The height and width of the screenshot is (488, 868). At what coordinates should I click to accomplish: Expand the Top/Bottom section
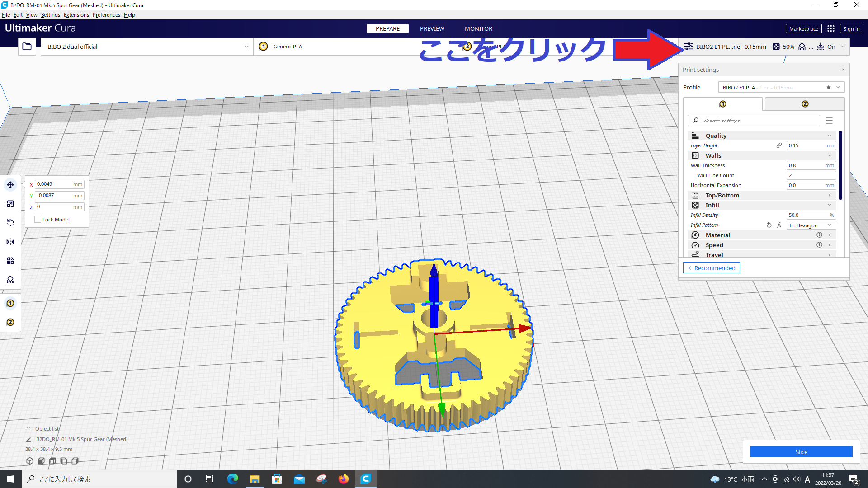[x=762, y=195]
